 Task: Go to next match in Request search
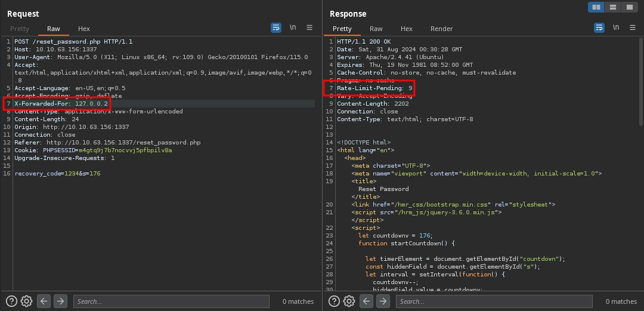(x=60, y=301)
